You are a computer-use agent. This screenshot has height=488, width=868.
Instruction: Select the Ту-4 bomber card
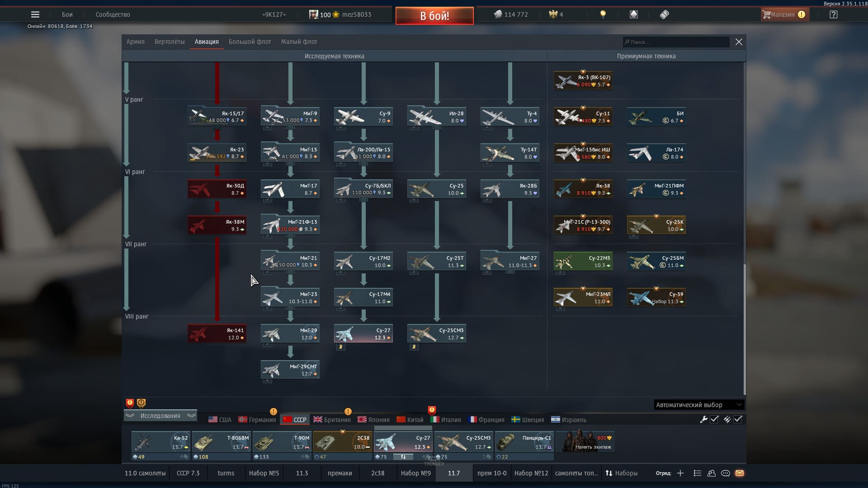click(x=510, y=117)
